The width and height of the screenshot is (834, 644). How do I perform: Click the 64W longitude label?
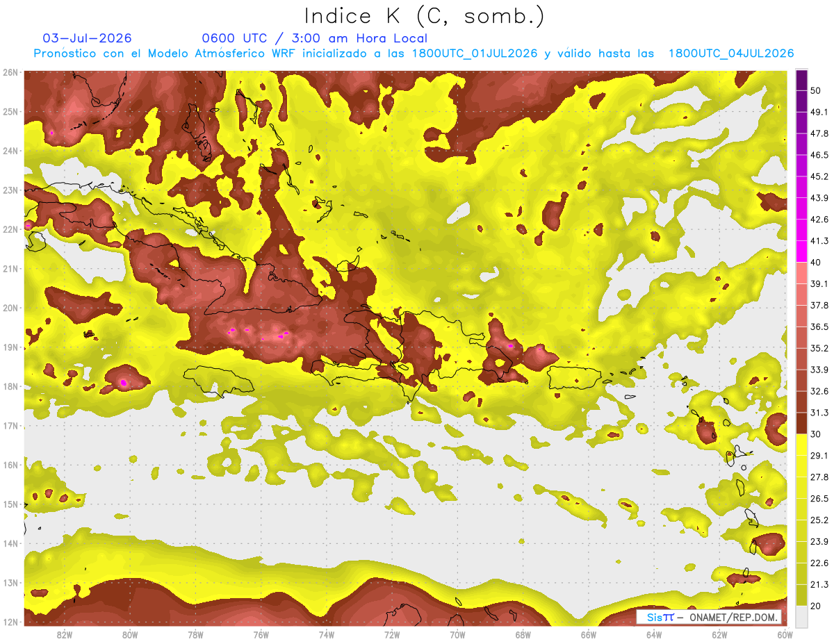(x=654, y=634)
